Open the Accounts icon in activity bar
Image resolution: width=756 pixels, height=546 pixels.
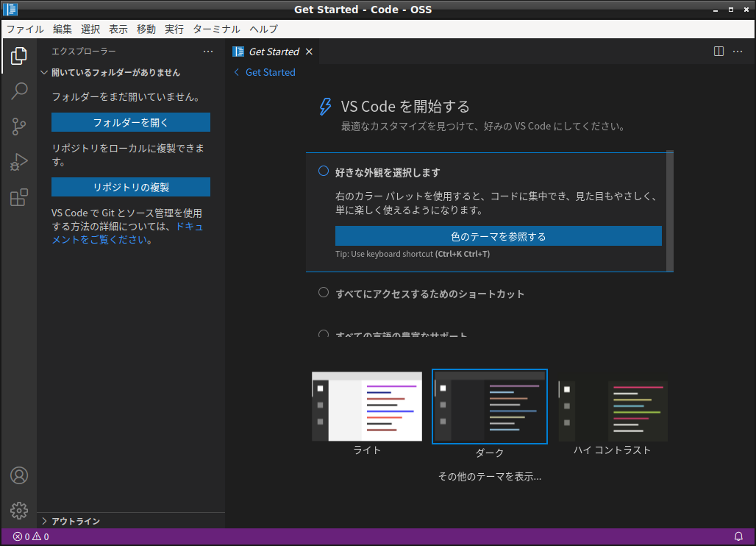point(19,475)
